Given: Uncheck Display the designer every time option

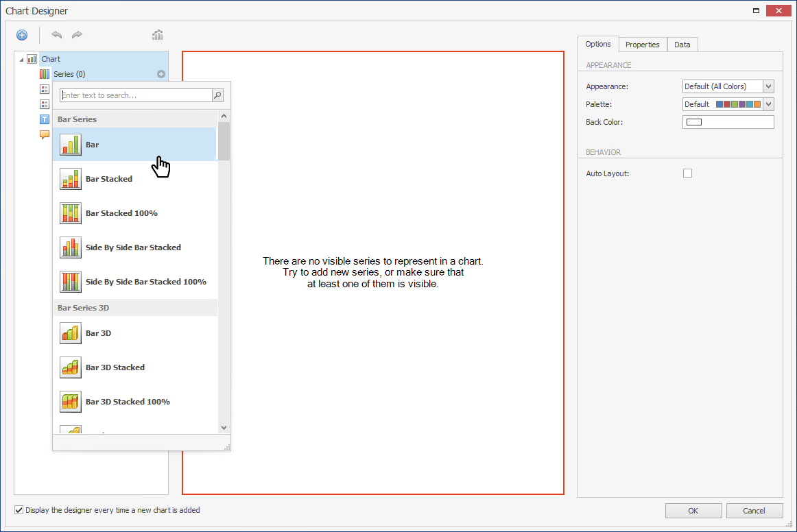Looking at the screenshot, I should tap(19, 510).
